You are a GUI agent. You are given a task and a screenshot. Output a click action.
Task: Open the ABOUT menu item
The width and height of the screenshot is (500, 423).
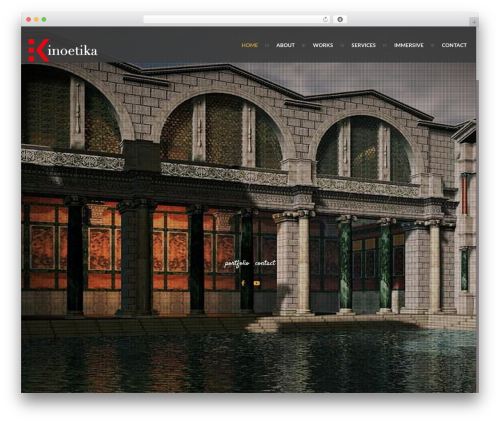coord(285,45)
